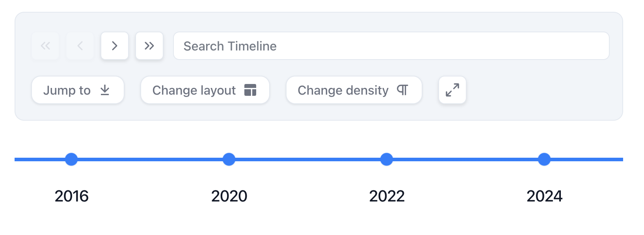Image resolution: width=644 pixels, height=235 pixels.
Task: Click the disabled first-item double chevron
Action: (46, 46)
